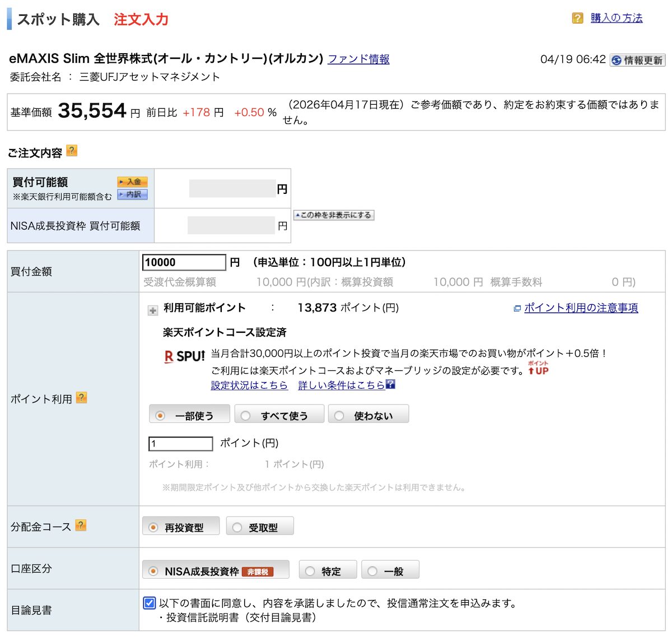Uncheck the prospectus agreement checkbox

[x=149, y=603]
